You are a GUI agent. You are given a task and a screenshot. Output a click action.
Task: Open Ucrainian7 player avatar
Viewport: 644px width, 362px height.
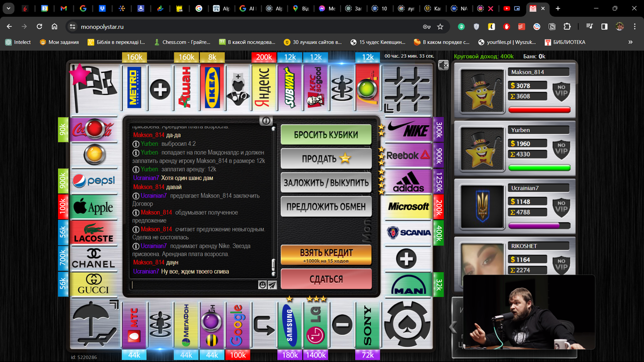click(482, 206)
